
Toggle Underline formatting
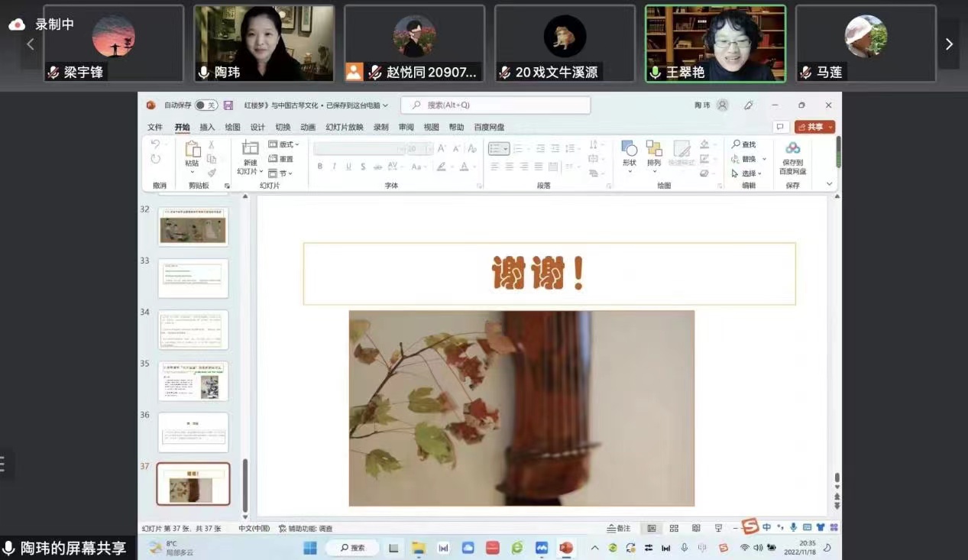click(348, 167)
